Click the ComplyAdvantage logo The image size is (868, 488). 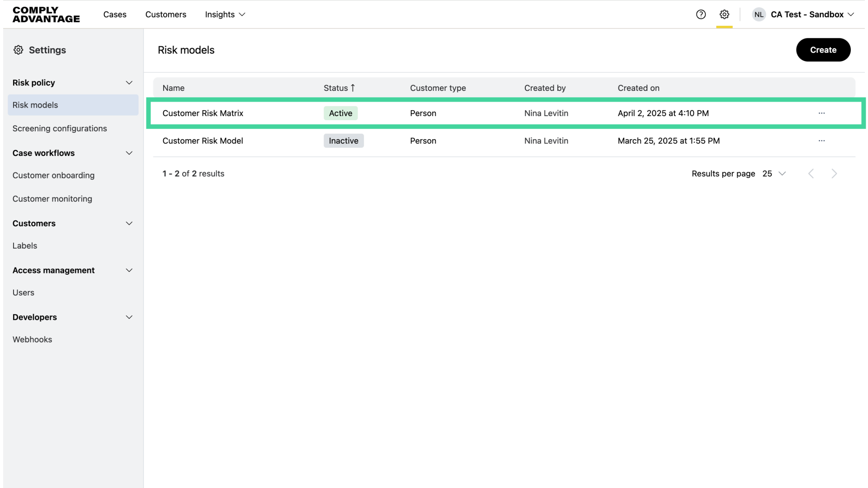point(46,14)
